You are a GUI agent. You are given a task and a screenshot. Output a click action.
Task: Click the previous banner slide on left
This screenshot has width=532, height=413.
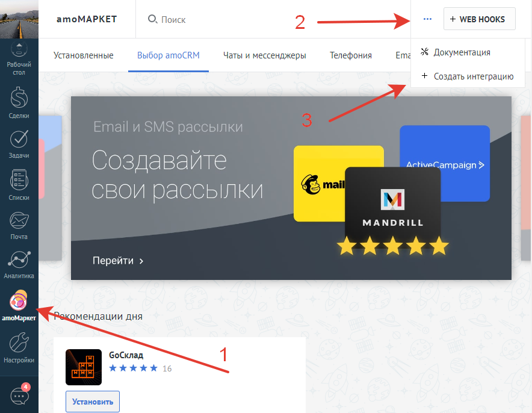coord(50,188)
